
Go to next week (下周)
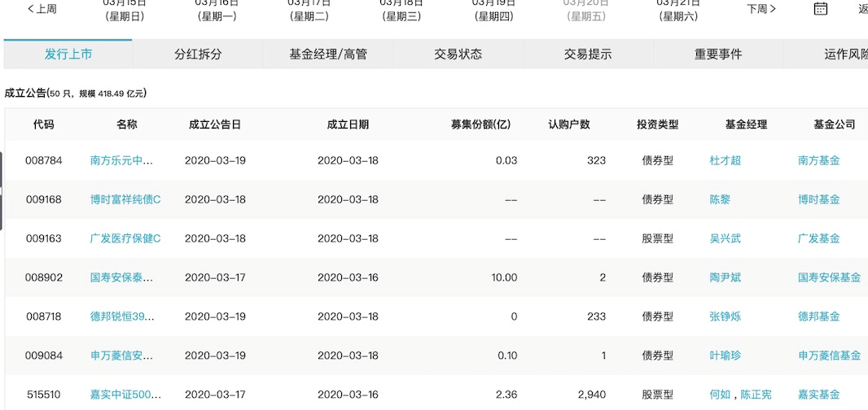click(761, 8)
